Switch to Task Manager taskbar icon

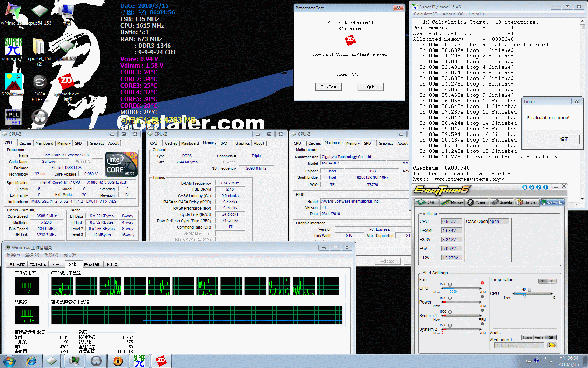coord(74,361)
